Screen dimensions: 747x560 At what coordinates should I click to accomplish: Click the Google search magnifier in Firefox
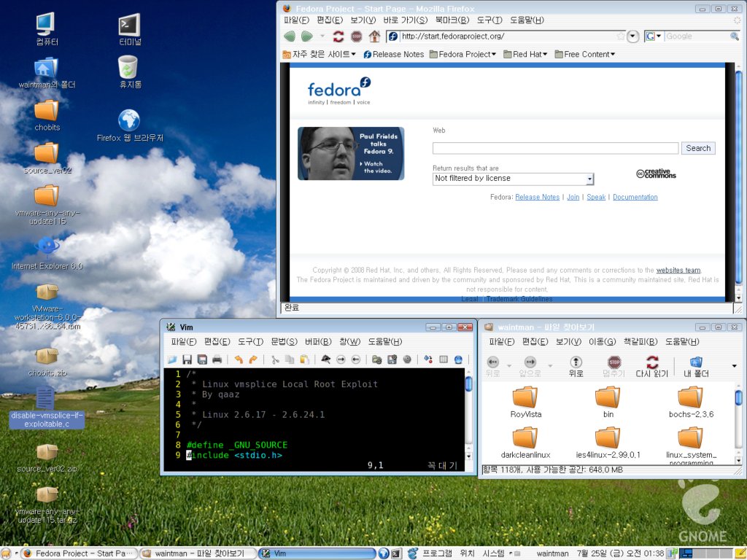point(734,36)
